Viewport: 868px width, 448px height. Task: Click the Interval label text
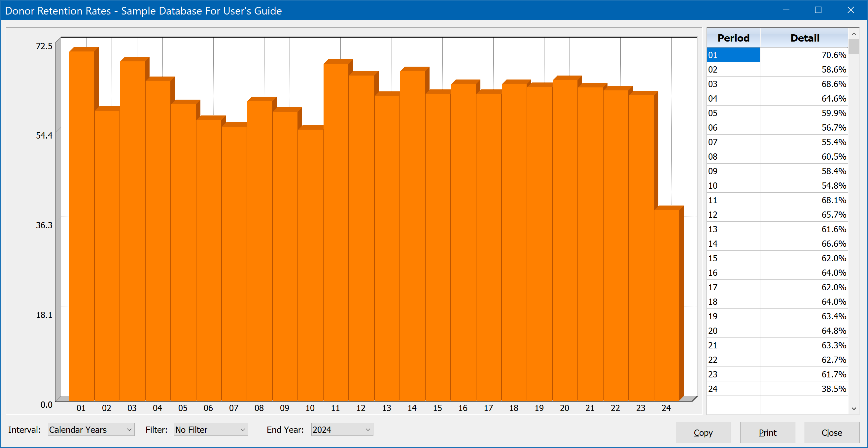[x=24, y=430]
